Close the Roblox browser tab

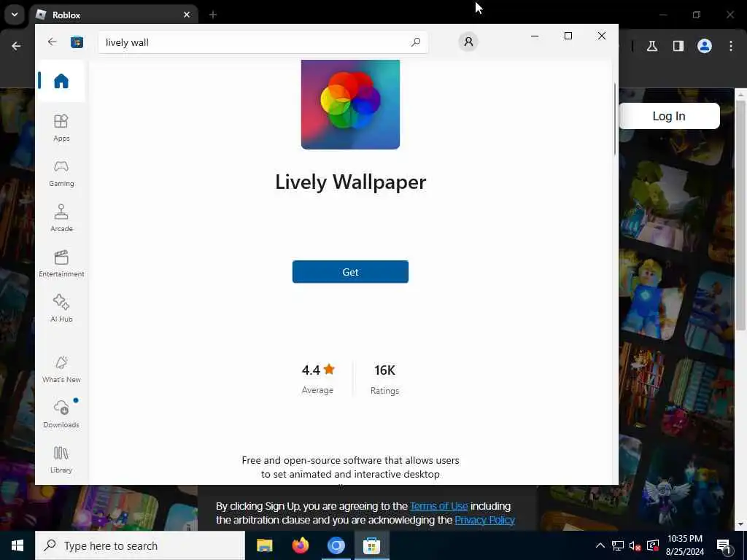click(187, 15)
